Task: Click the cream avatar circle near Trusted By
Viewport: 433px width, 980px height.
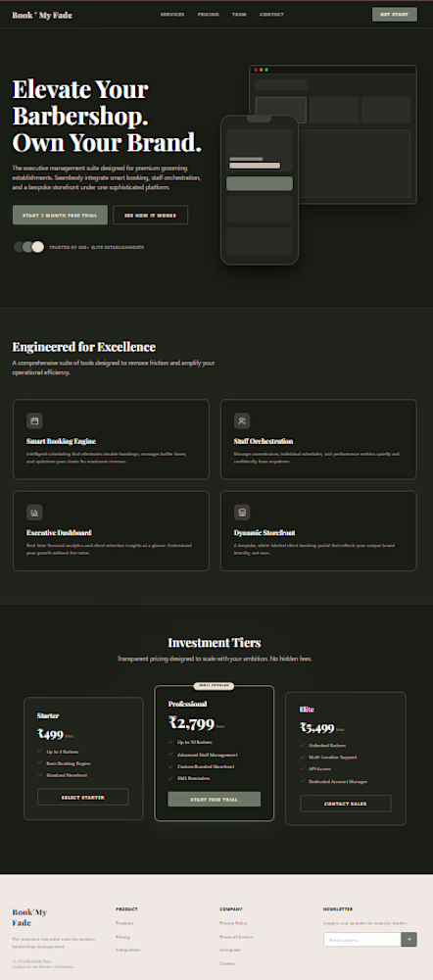Action: click(x=38, y=247)
